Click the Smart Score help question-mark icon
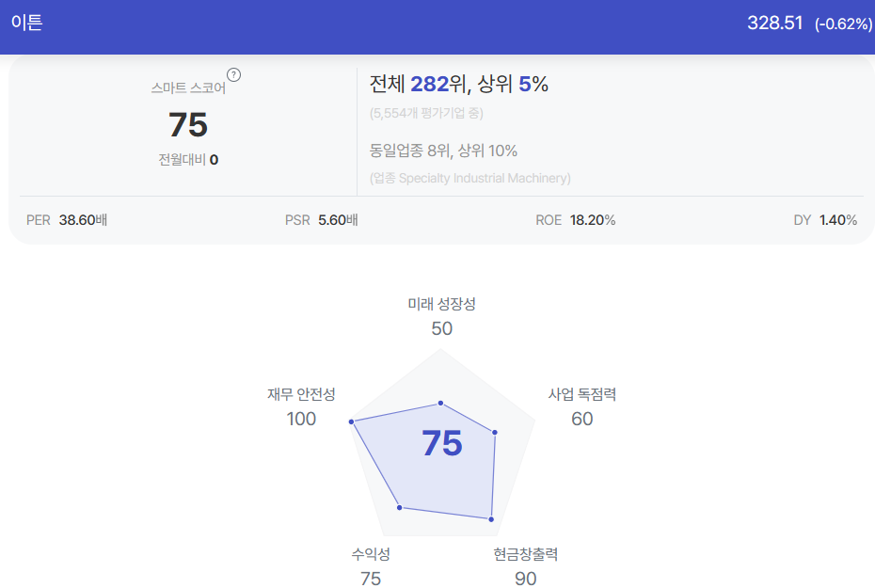 [x=234, y=74]
